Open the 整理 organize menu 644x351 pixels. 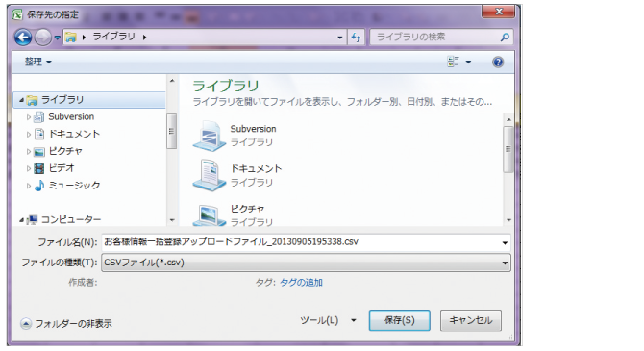[37, 62]
